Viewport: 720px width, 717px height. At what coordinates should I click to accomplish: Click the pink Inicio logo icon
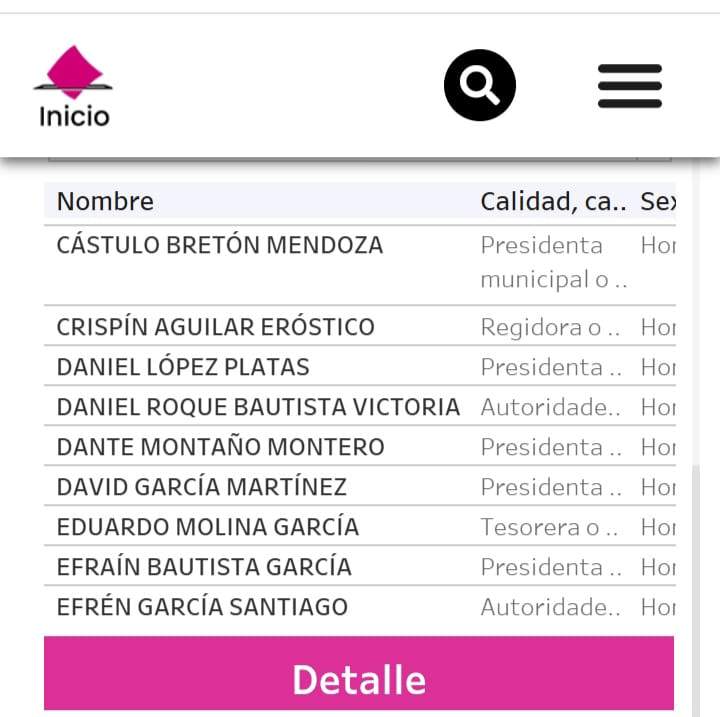click(73, 70)
